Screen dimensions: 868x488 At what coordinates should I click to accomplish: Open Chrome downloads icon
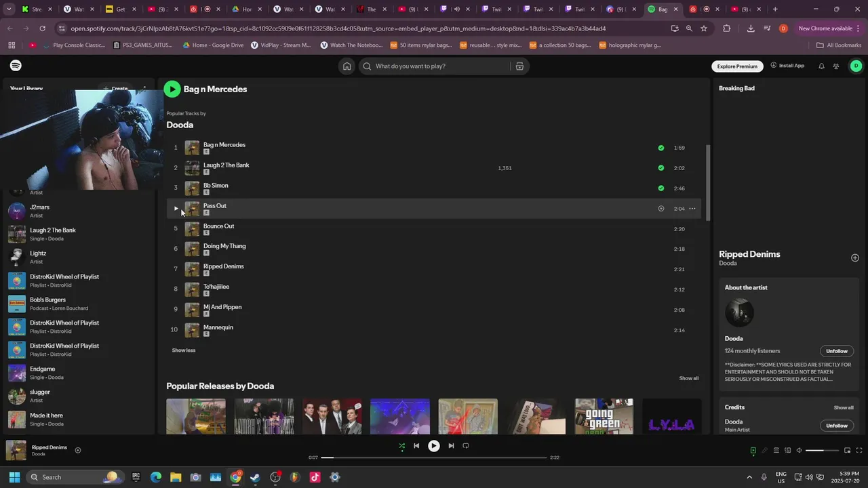click(x=751, y=28)
